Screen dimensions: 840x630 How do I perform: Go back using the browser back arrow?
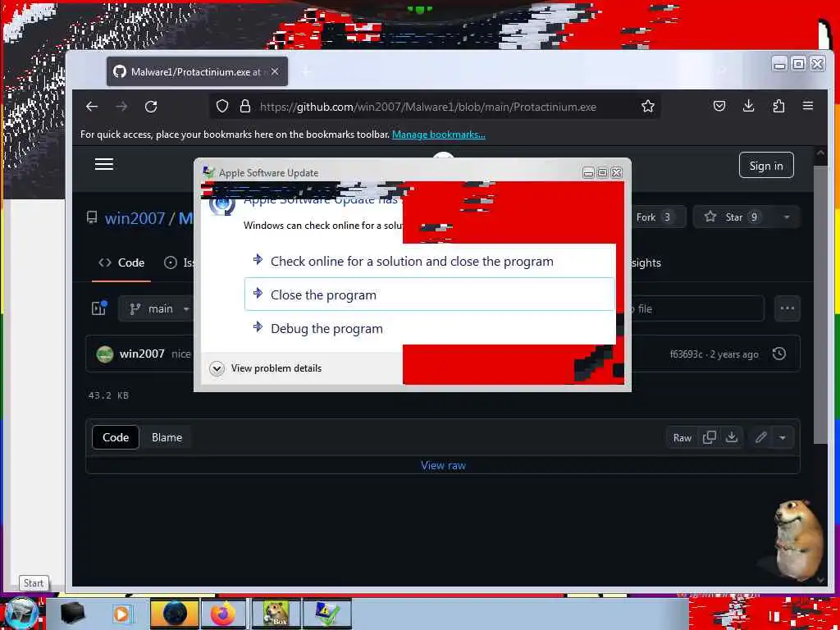92,107
